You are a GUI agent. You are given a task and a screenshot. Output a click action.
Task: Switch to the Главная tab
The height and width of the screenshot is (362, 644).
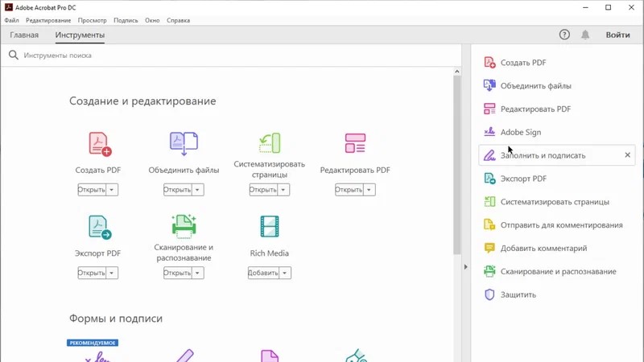24,35
